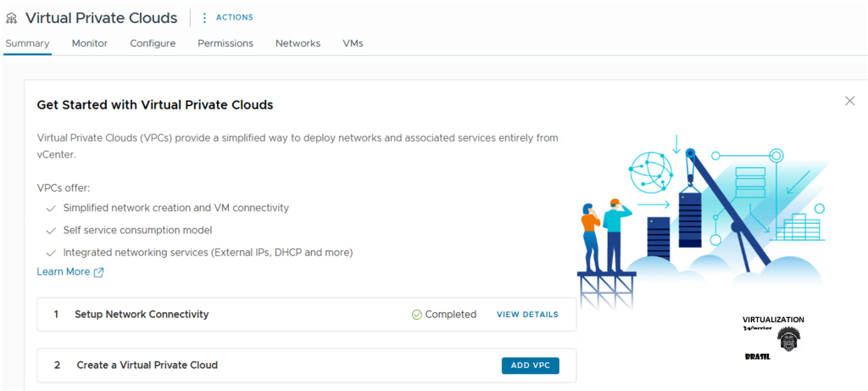Switch to the Summary tab
This screenshot has width=868, height=391.
coord(27,43)
